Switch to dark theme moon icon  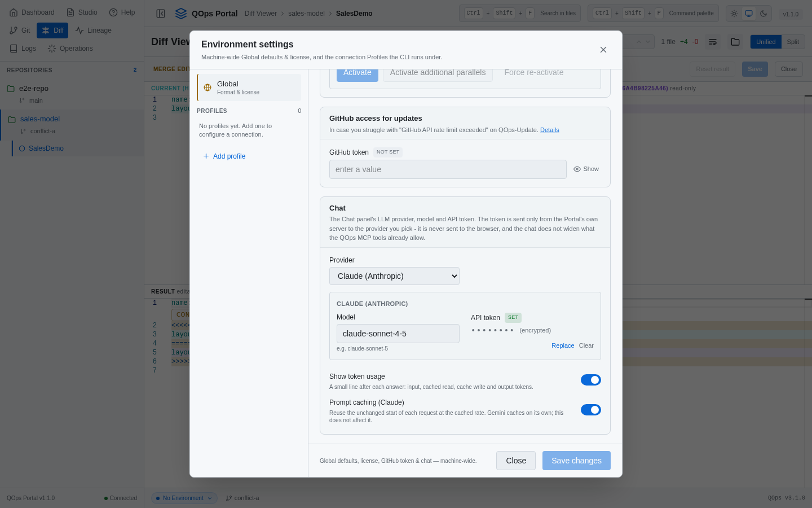[764, 14]
